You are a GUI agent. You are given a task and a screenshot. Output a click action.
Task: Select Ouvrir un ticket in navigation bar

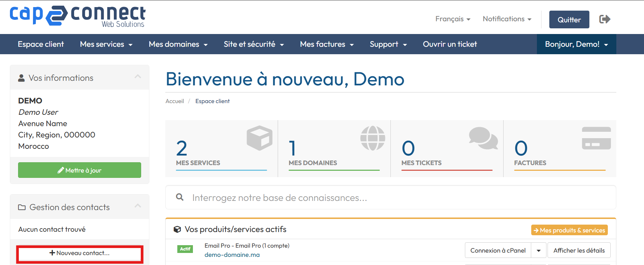[x=450, y=44]
